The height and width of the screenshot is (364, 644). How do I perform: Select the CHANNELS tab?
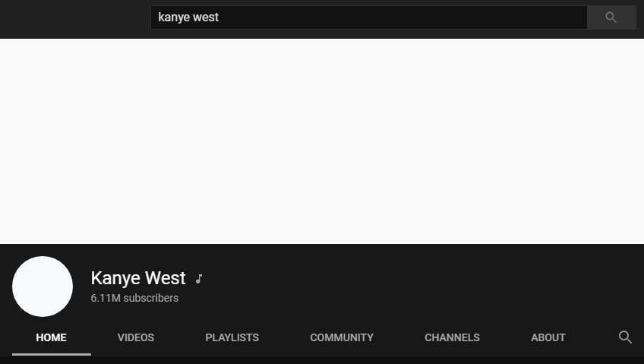point(452,337)
